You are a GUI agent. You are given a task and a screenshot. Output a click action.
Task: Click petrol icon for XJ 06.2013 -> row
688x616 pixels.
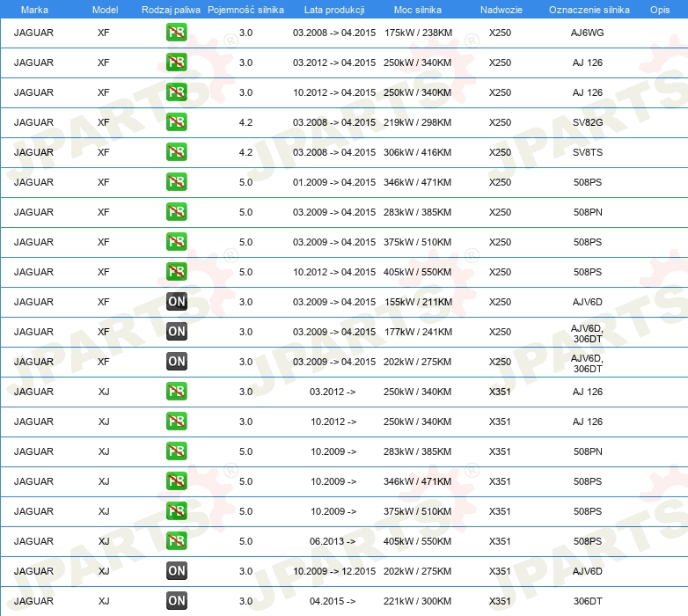pyautogui.click(x=176, y=540)
